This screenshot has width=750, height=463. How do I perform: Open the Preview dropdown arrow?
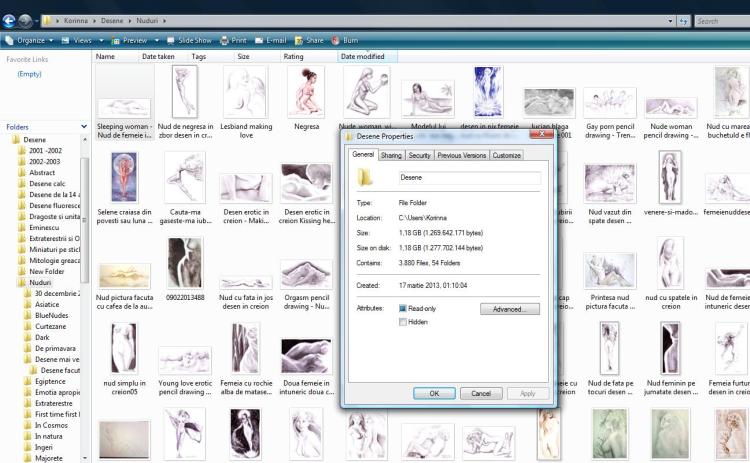(156, 41)
